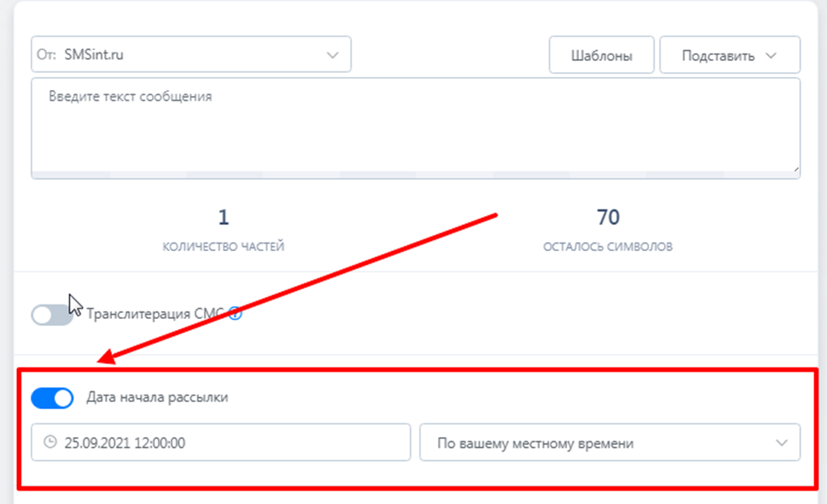
Task: Enable the Транслитерация СМС toggle switch
Action: pyautogui.click(x=52, y=315)
